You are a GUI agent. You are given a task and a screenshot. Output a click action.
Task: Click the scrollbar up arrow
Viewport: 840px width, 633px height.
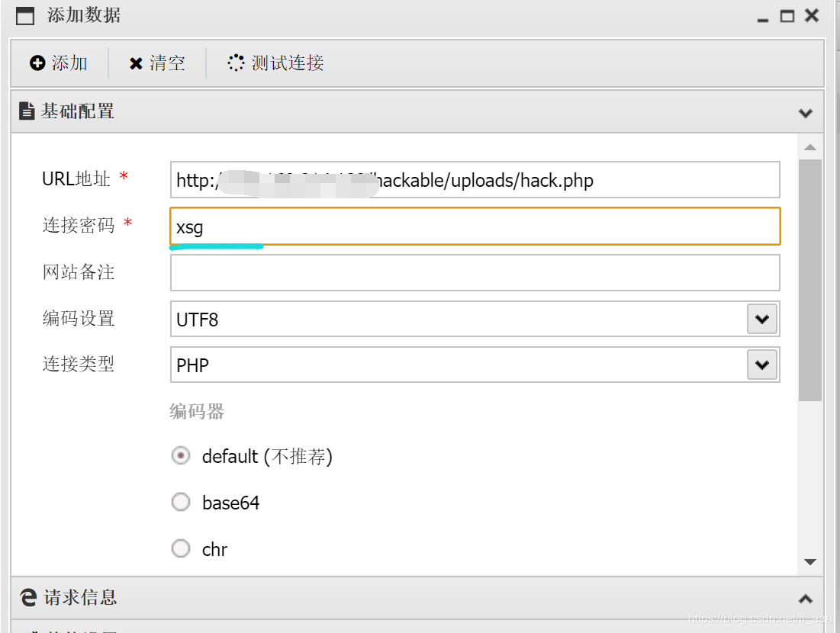pos(810,147)
